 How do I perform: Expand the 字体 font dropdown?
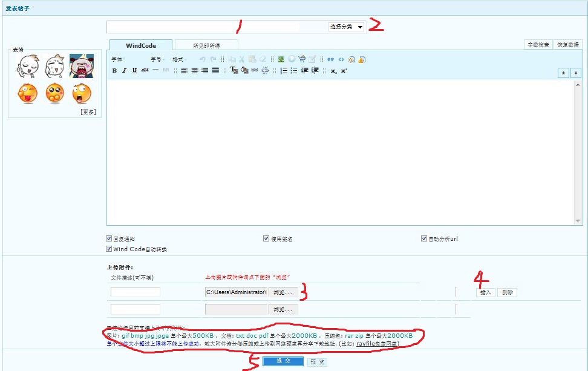pos(119,59)
